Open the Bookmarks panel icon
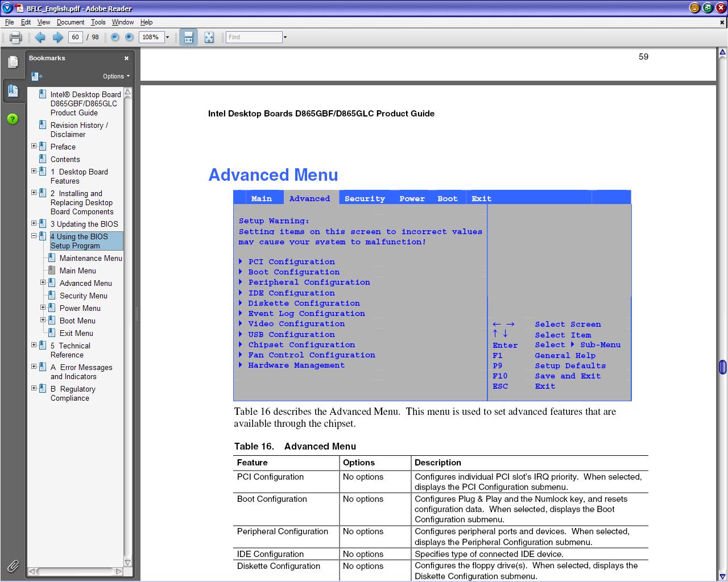Image resolution: width=728 pixels, height=582 pixels. tap(13, 90)
